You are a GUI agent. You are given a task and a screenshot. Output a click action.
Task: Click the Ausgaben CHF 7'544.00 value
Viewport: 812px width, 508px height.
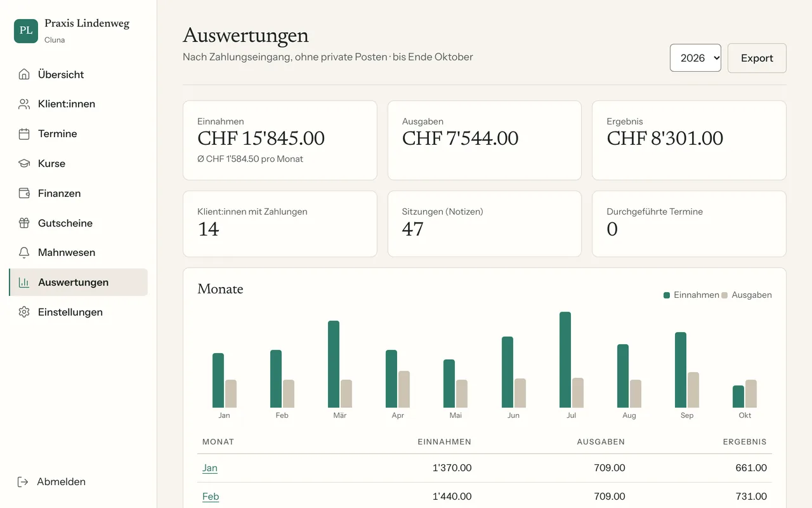pos(460,138)
